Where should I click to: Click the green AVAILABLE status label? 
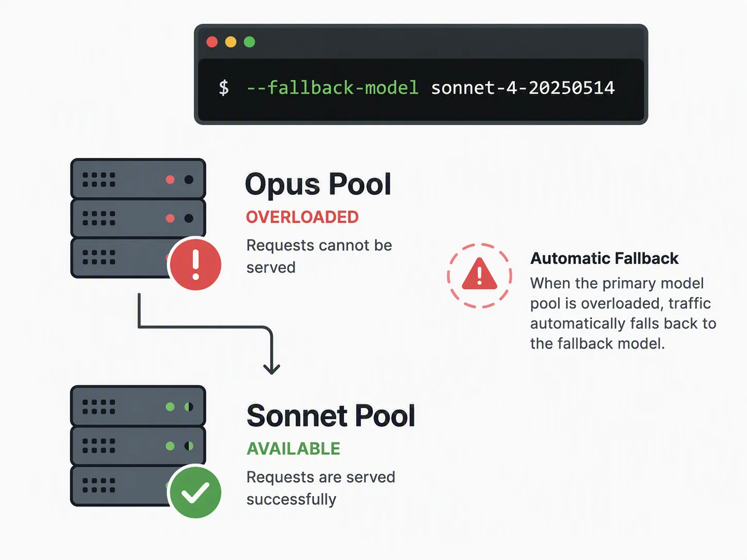[293, 449]
